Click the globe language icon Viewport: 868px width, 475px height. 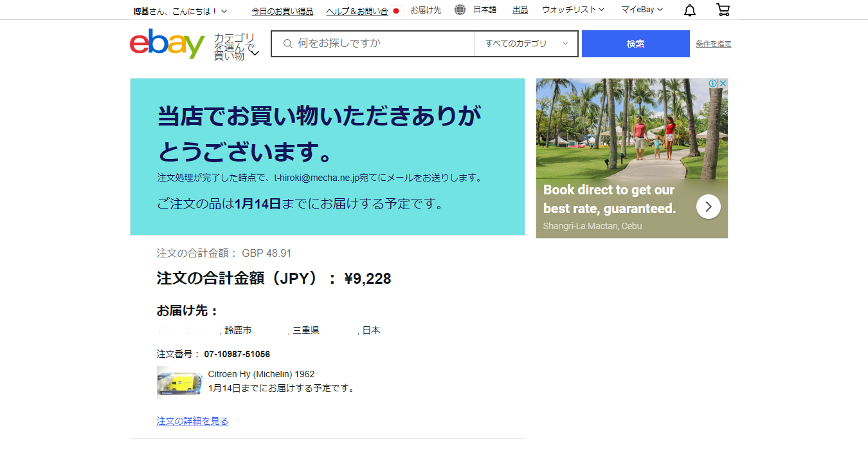pos(460,10)
